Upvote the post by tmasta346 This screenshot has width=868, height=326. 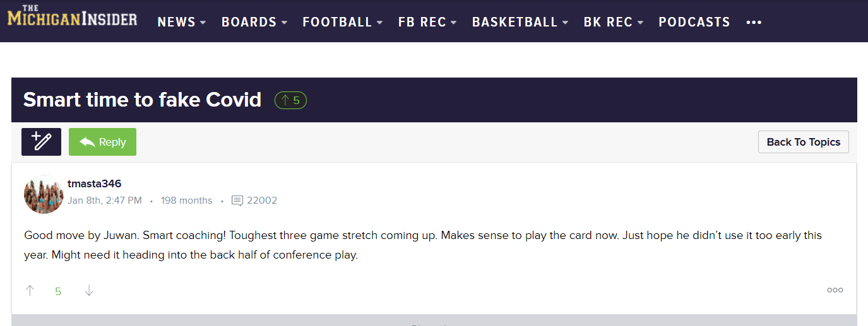(30, 291)
